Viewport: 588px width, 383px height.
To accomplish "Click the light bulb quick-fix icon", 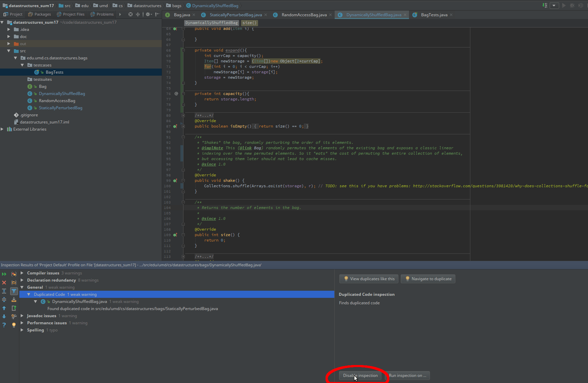I will point(14,325).
